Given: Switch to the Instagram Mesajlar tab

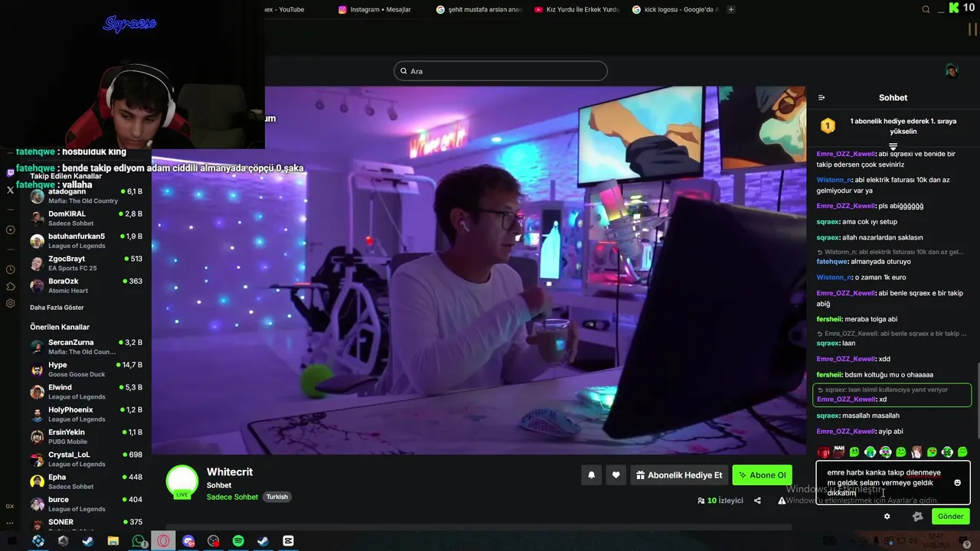Looking at the screenshot, I should 375,9.
